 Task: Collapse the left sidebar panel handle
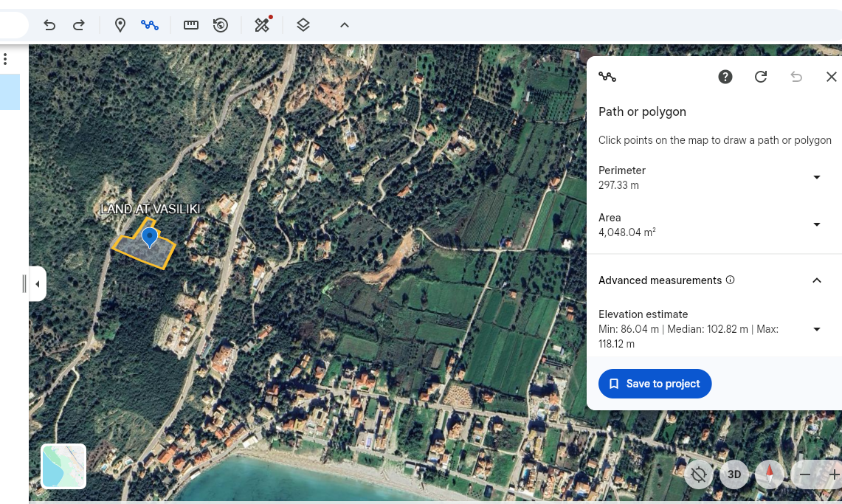pyautogui.click(x=37, y=284)
